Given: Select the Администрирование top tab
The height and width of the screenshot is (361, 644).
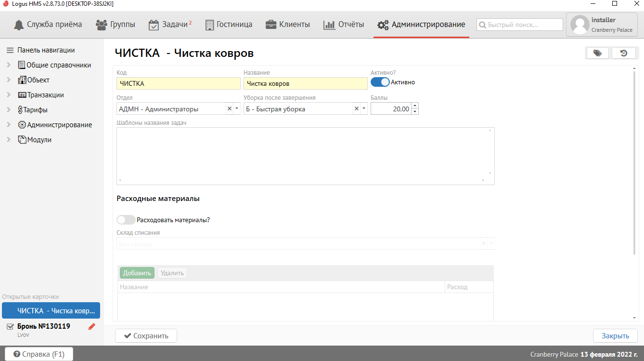Looking at the screenshot, I should tap(421, 25).
